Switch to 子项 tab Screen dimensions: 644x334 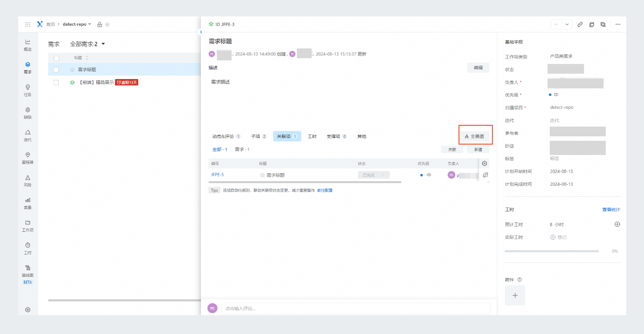(259, 136)
